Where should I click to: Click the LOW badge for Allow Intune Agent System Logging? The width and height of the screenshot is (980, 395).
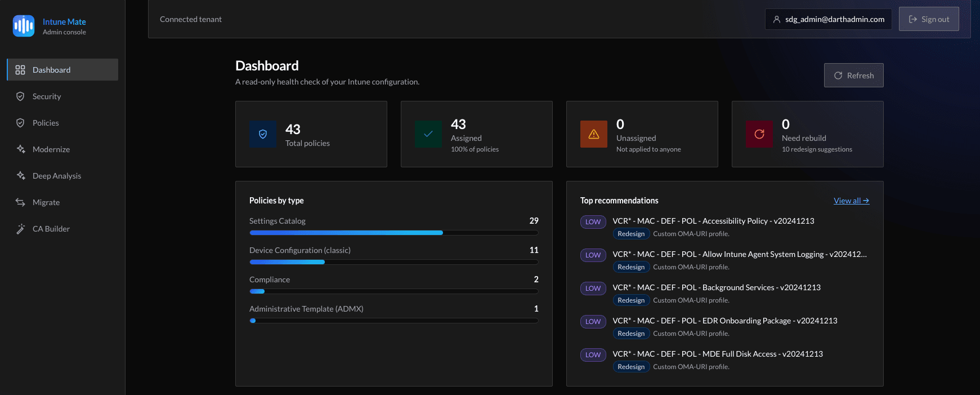coord(593,255)
